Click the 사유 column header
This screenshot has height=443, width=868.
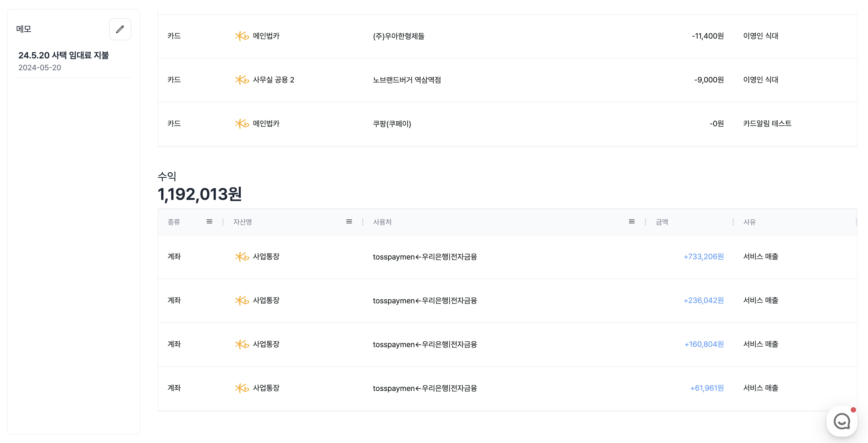tap(749, 222)
